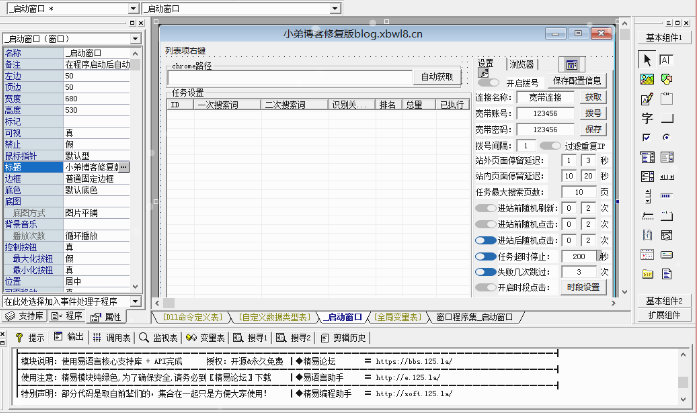Pick the edit box component icon
This screenshot has height=413, width=697.
(x=666, y=60)
